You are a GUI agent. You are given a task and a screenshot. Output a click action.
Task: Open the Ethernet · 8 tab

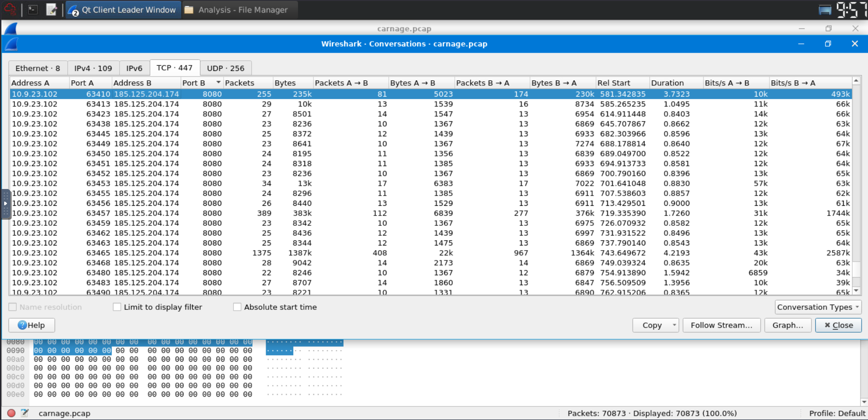38,68
